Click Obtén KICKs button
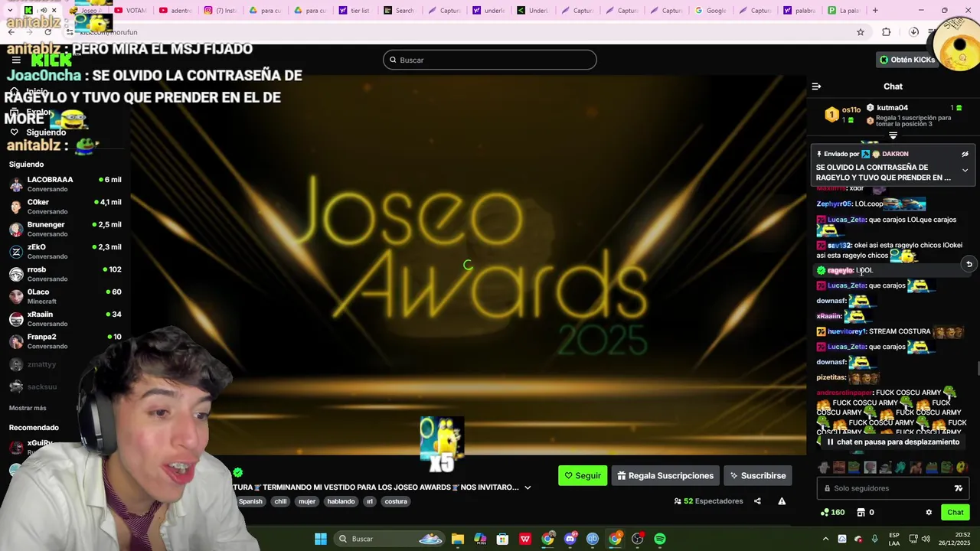This screenshot has width=980, height=551. (x=907, y=60)
